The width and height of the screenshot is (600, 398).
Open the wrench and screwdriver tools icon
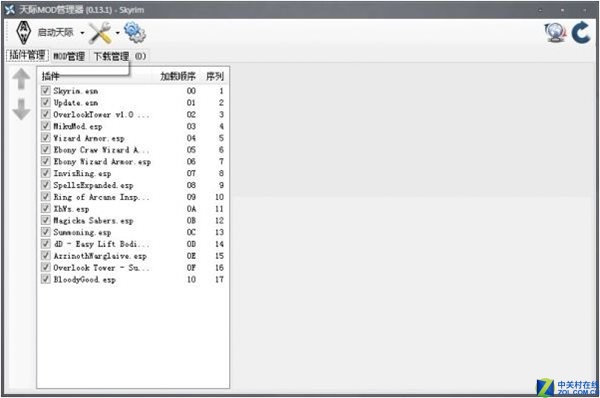click(100, 33)
